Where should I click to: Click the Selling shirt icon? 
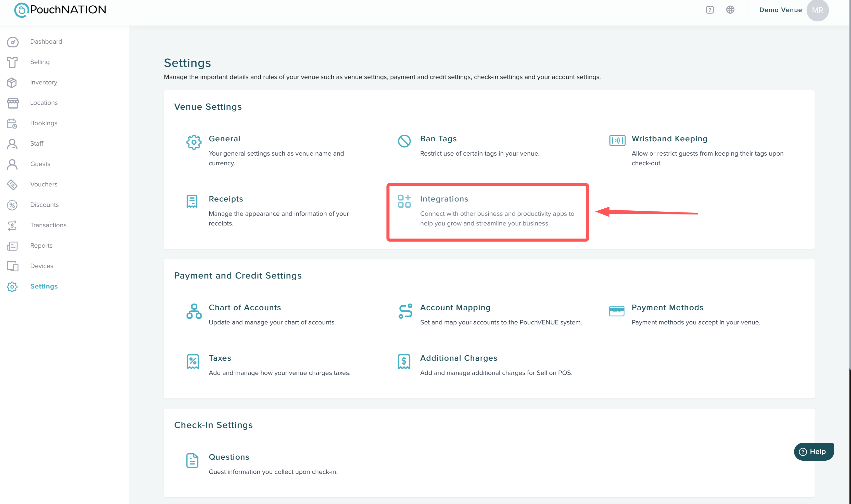12,62
